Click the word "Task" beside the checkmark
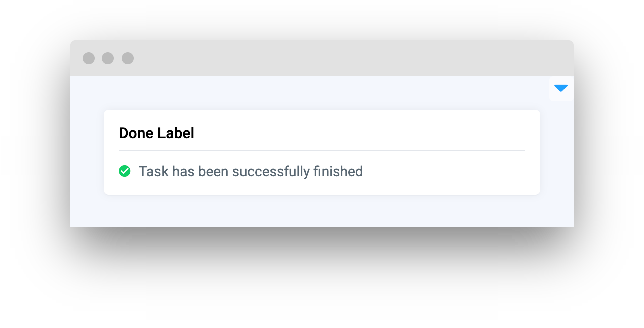Viewport: 644px width, 328px height. tap(153, 172)
